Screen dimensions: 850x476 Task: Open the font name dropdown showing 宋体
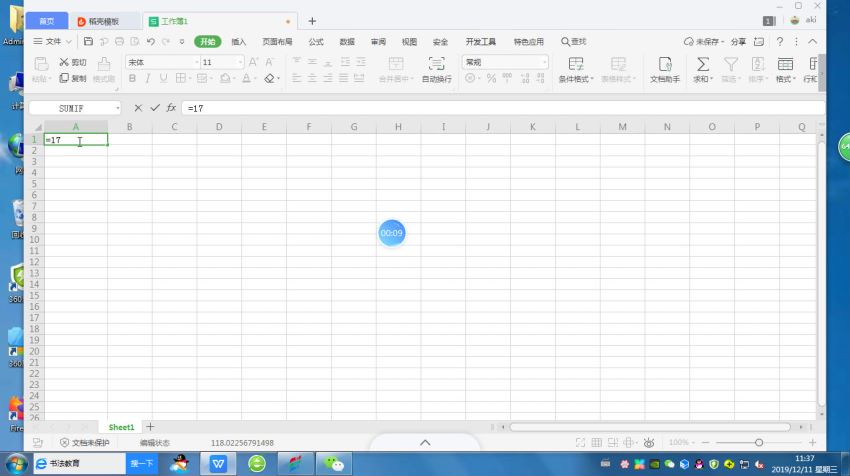coord(161,62)
